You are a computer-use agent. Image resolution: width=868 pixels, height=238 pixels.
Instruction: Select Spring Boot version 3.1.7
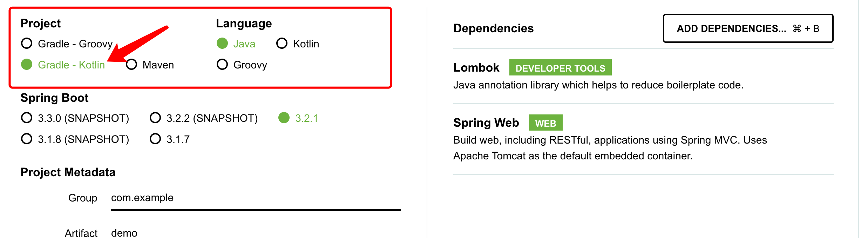(x=155, y=139)
